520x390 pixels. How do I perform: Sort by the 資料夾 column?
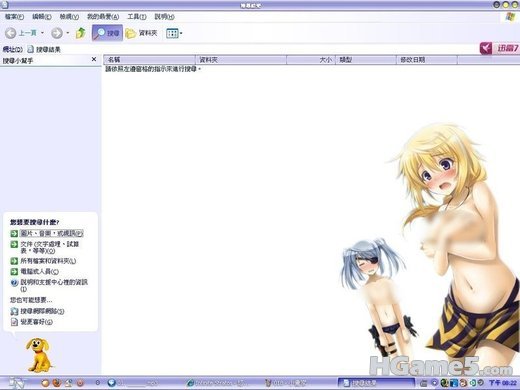pyautogui.click(x=241, y=60)
